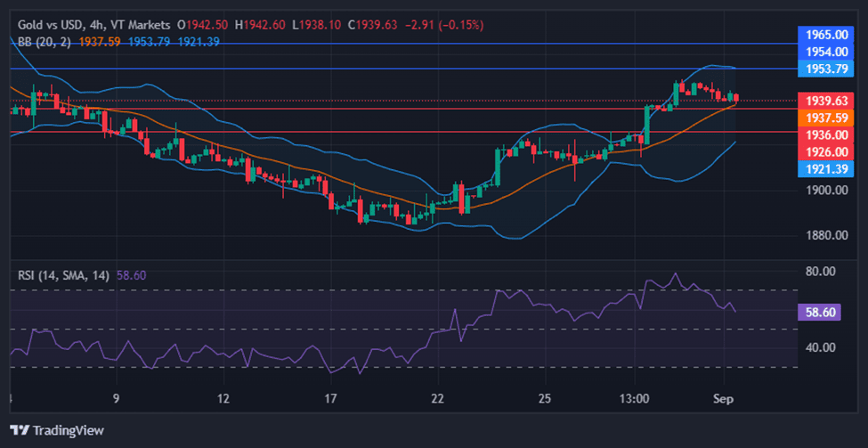Click the Sep date on time axis

(723, 399)
